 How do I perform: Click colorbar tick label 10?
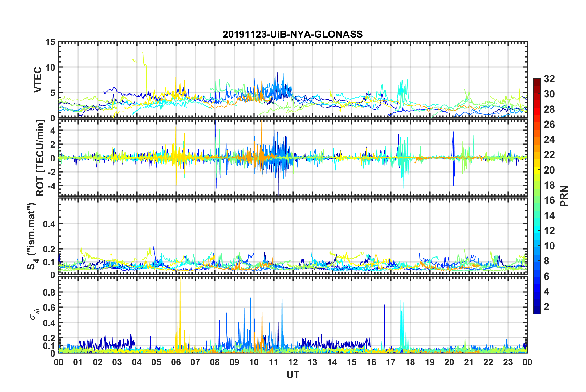(549, 246)
